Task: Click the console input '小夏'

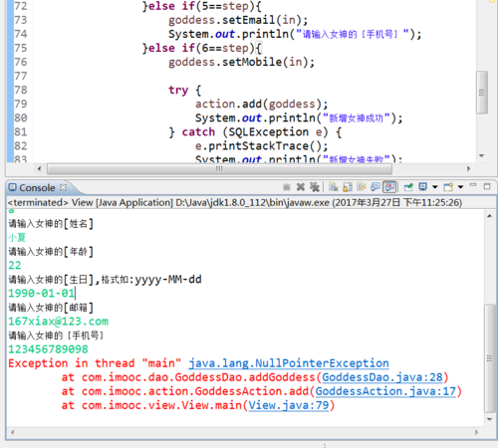Action: (x=17, y=238)
